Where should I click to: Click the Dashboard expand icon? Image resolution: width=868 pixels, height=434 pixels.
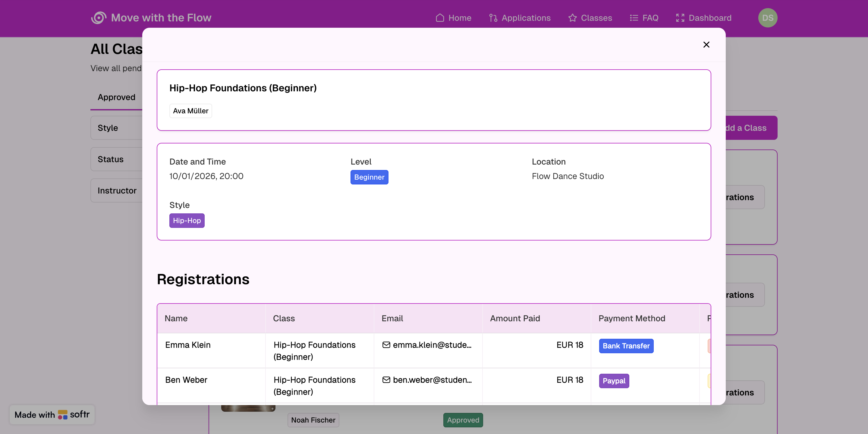pos(680,18)
